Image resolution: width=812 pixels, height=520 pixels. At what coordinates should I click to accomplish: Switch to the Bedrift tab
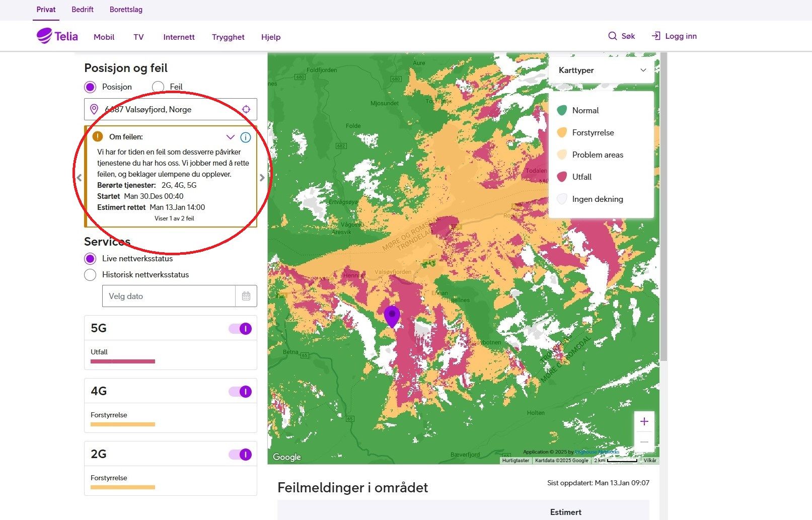[x=82, y=9]
